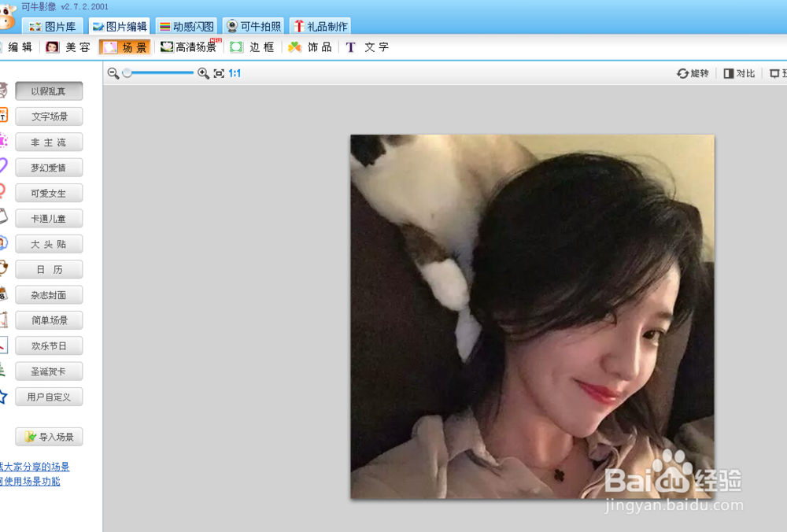The width and height of the screenshot is (787, 532).
Task: Open the 美容 (beautify) panel
Action: (x=68, y=46)
